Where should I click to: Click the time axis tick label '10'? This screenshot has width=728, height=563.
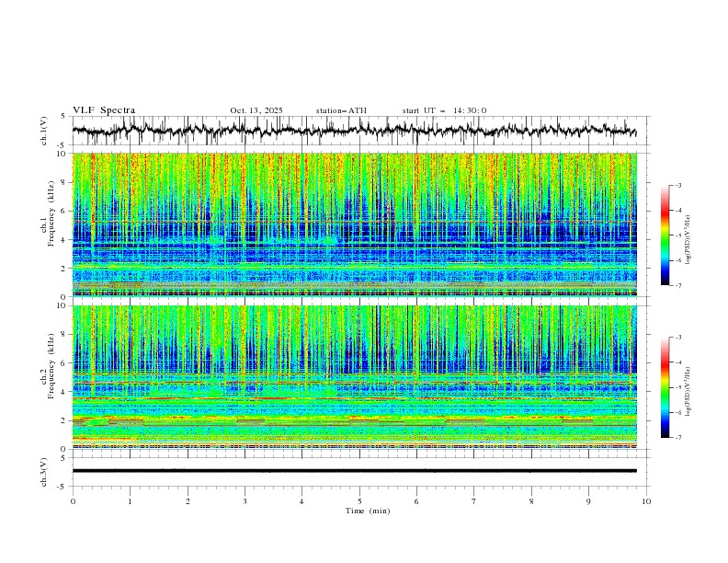pos(646,501)
